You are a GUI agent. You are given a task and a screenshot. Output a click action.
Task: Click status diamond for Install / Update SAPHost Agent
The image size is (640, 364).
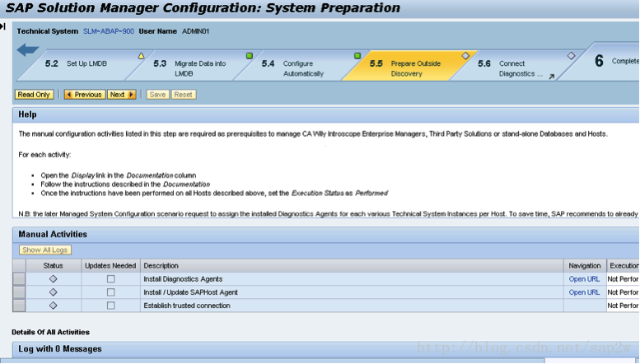pyautogui.click(x=53, y=292)
